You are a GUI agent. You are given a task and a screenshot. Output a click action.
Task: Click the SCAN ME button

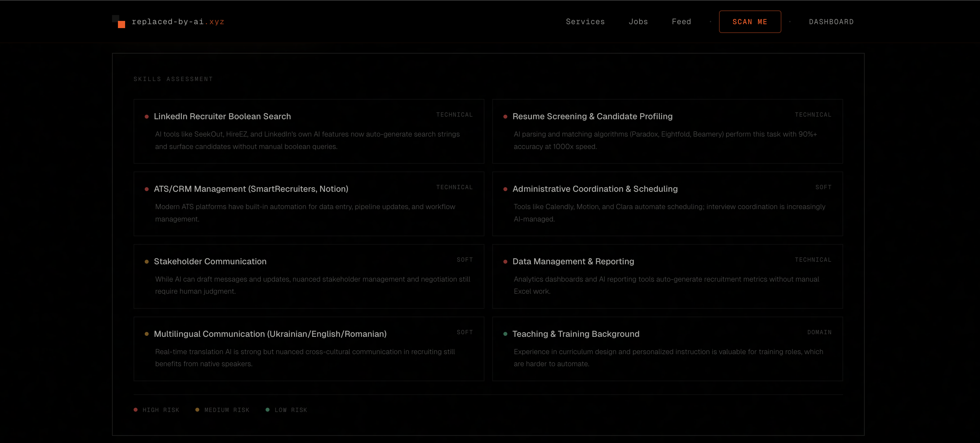coord(750,22)
